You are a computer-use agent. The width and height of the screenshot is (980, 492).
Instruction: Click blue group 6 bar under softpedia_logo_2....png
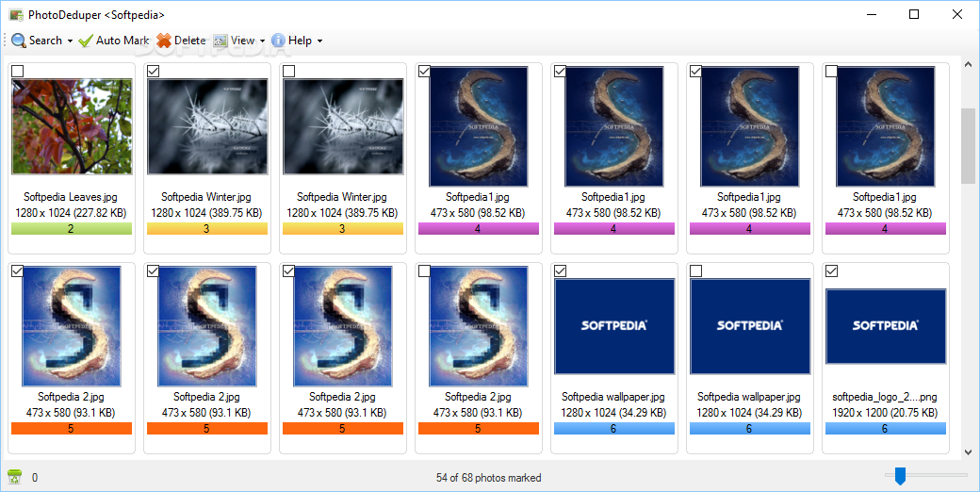(x=886, y=428)
